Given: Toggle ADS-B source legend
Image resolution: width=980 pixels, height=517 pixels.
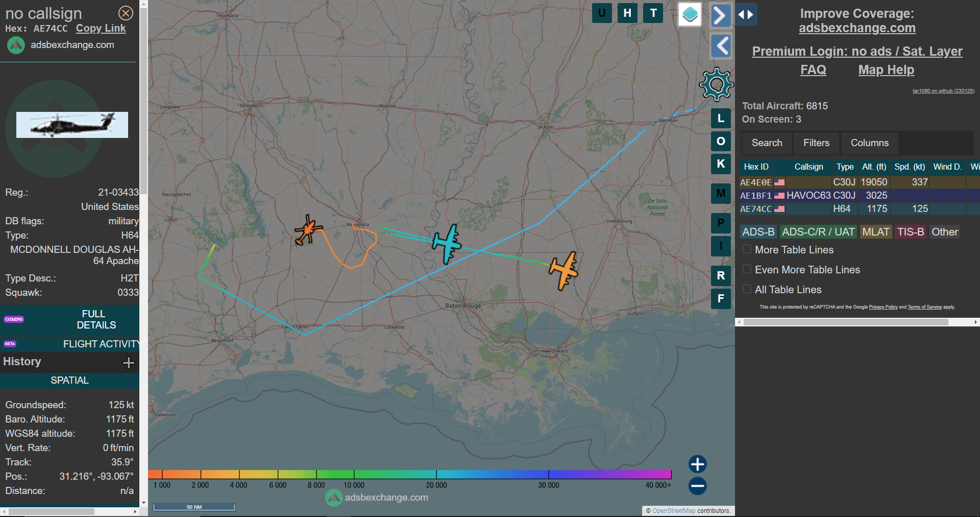Looking at the screenshot, I should point(758,232).
